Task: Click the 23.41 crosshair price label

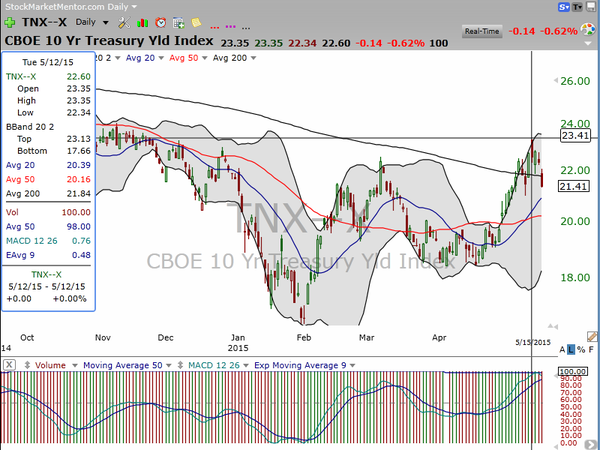Action: (575, 135)
